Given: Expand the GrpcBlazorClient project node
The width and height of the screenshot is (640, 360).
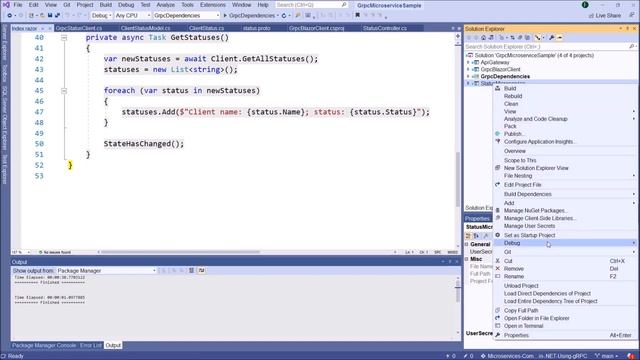Looking at the screenshot, I should click(x=468, y=69).
